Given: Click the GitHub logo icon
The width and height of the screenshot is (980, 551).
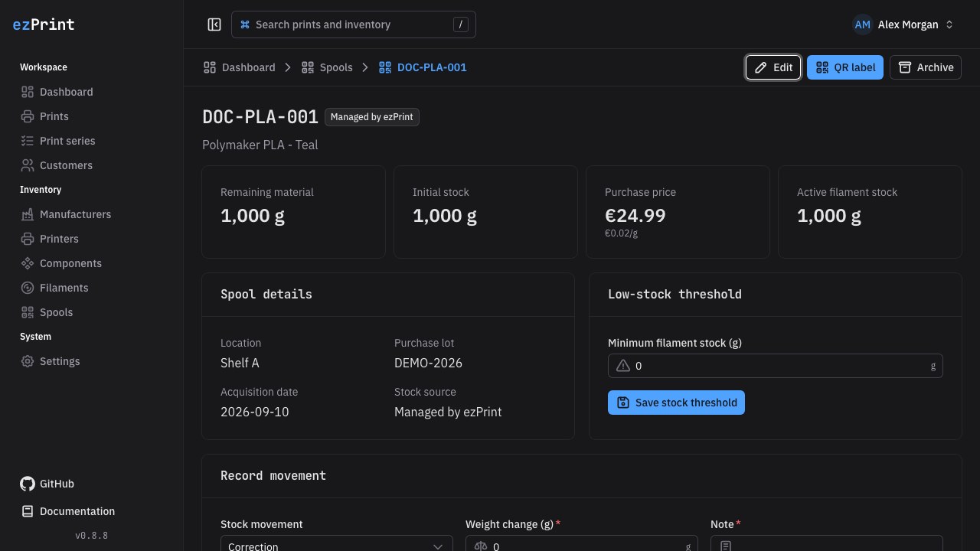Looking at the screenshot, I should click(x=28, y=484).
